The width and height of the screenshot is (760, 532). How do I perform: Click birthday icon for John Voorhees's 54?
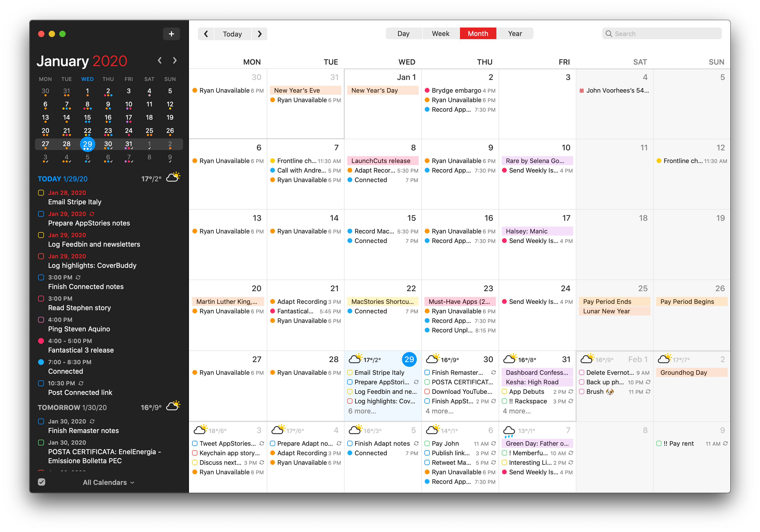[582, 91]
